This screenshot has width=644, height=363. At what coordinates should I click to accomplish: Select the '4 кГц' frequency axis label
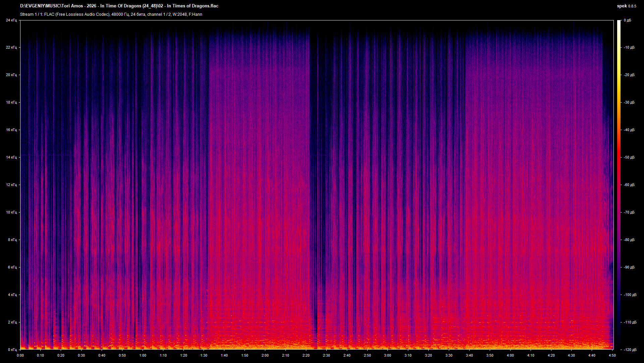[12, 295]
